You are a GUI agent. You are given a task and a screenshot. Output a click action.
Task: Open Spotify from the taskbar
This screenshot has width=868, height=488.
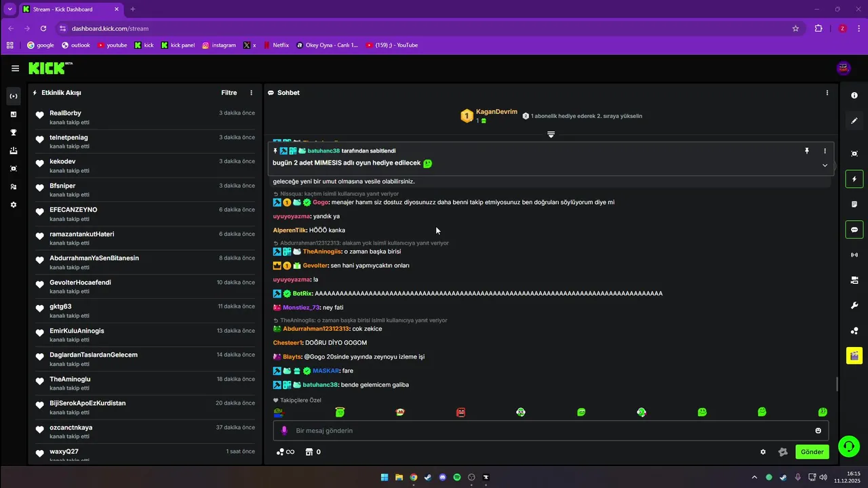(x=457, y=477)
